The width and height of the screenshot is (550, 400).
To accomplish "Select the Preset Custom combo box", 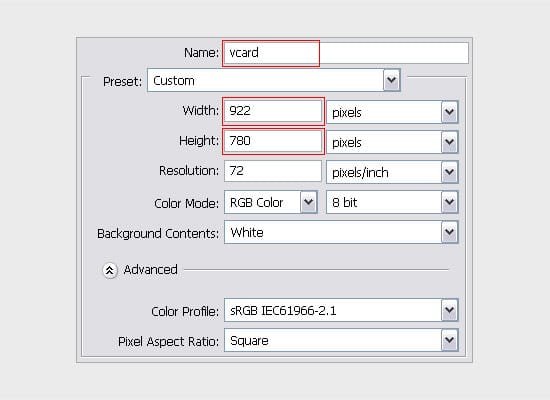I will coord(274,80).
